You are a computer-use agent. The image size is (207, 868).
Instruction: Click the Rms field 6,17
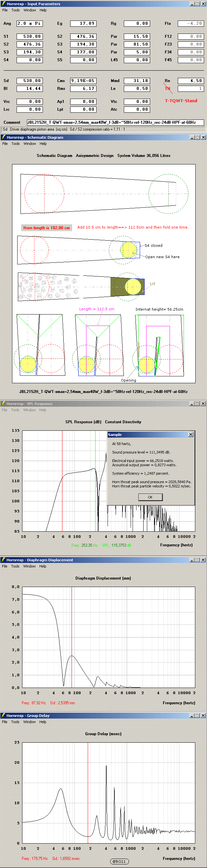[83, 89]
